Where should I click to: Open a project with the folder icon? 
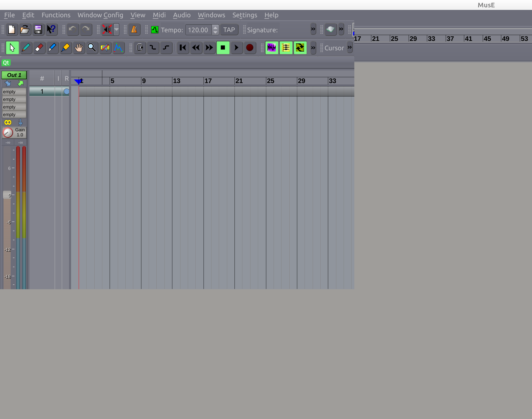pyautogui.click(x=25, y=30)
